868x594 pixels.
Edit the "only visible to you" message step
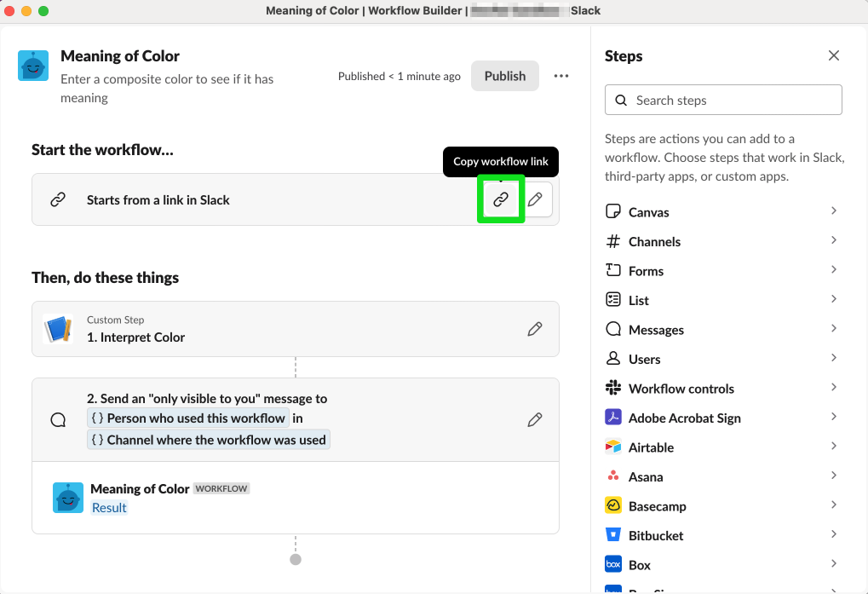[x=535, y=418]
